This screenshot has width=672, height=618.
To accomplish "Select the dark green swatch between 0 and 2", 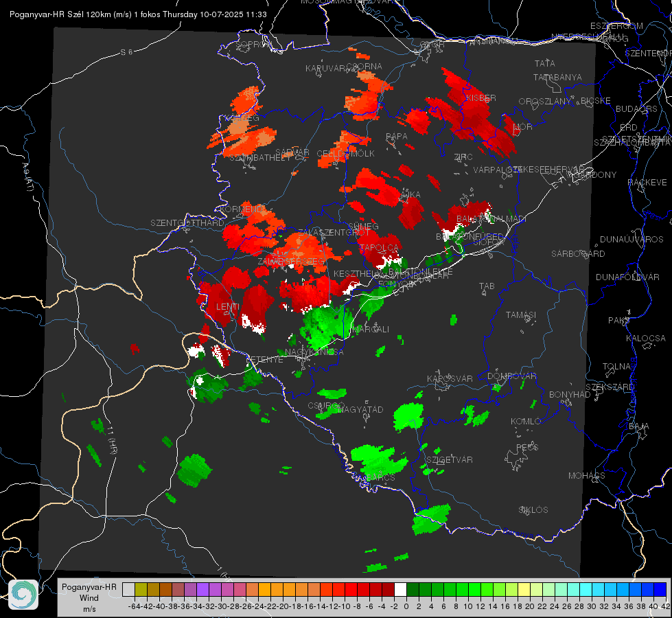I will click(x=413, y=589).
